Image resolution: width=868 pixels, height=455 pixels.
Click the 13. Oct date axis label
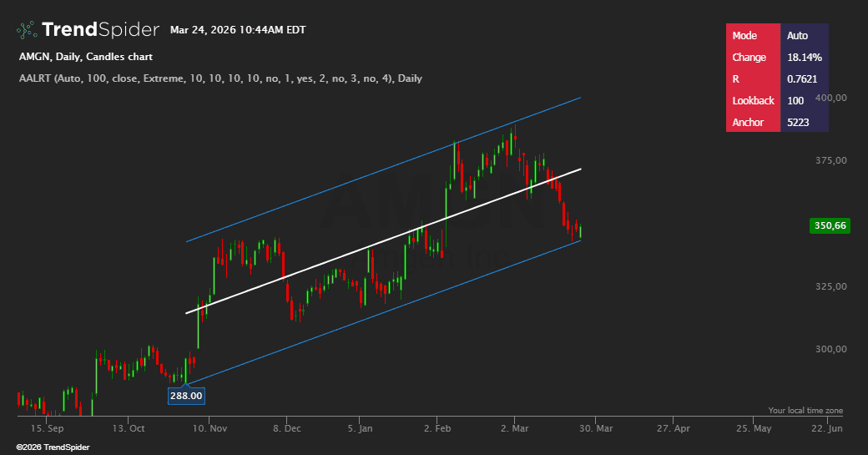(x=129, y=428)
